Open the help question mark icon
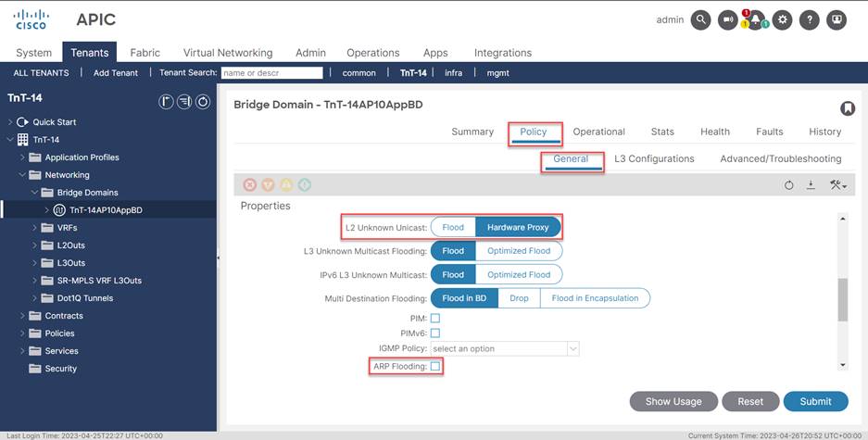Viewport: 868px width, 440px height. (810, 20)
